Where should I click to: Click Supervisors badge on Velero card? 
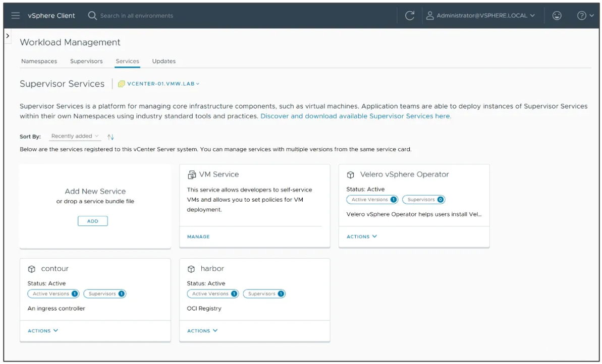click(x=423, y=200)
